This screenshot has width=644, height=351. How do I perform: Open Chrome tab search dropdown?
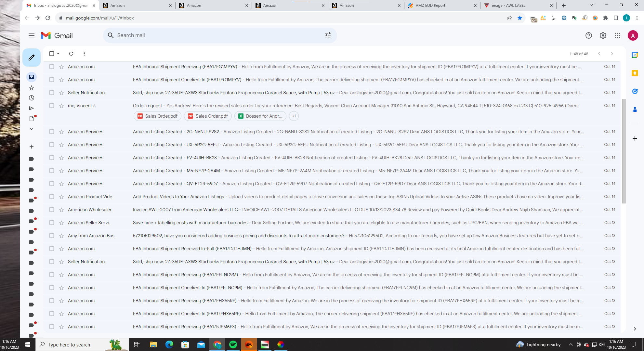pyautogui.click(x=592, y=5)
